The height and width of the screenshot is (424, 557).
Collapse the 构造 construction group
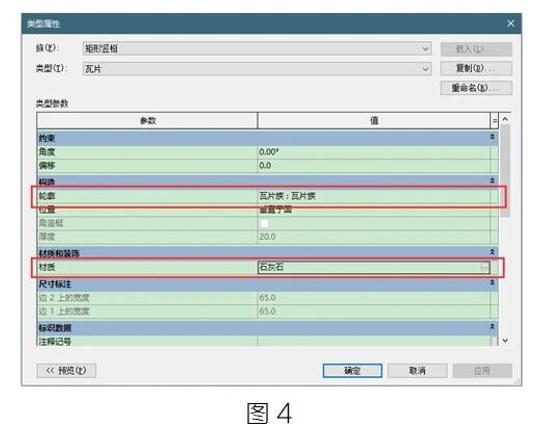pyautogui.click(x=492, y=181)
